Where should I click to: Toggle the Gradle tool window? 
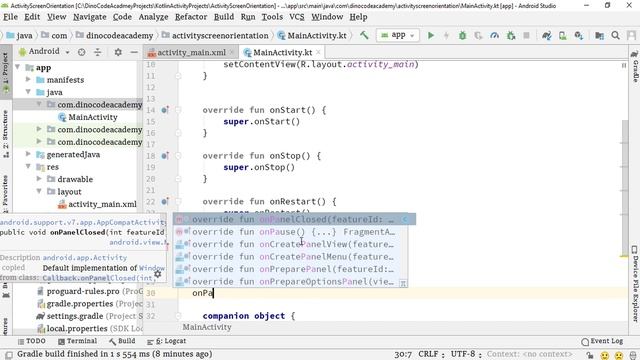point(635,66)
